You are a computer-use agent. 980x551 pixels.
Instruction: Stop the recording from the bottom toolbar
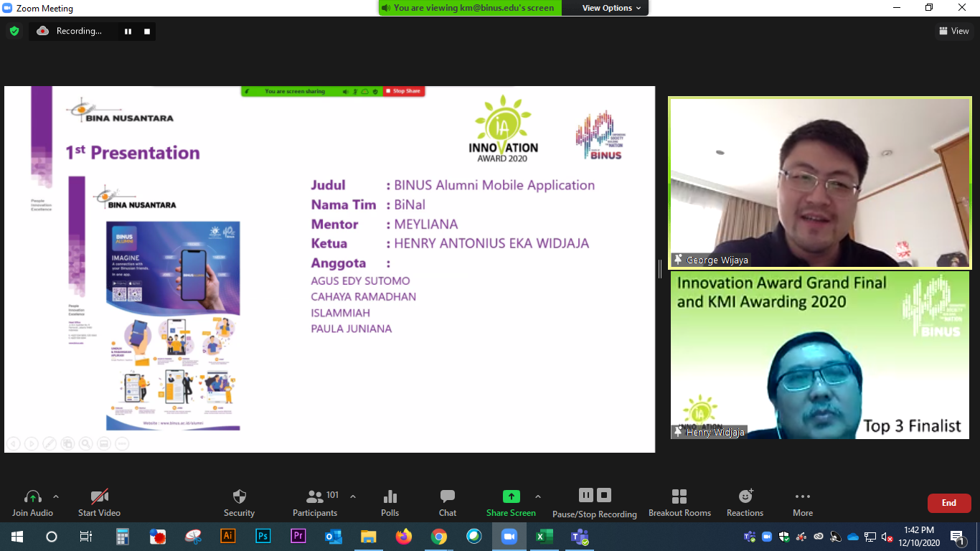604,495
